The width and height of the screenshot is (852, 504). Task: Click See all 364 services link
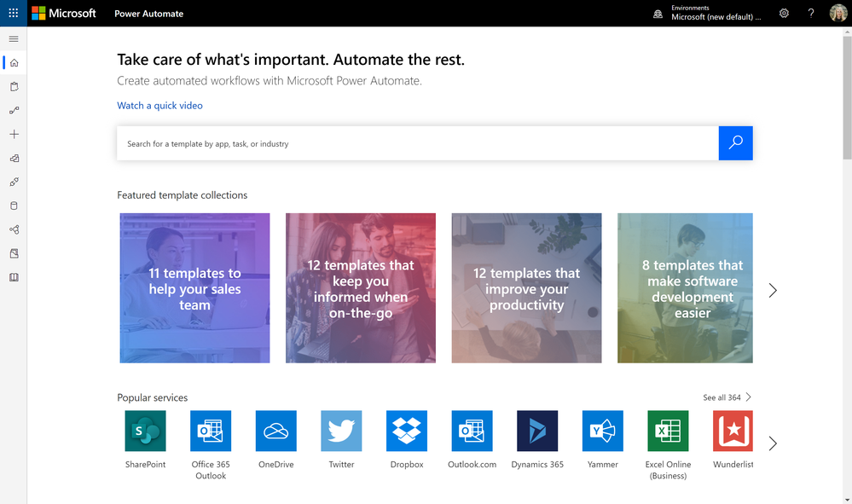click(x=727, y=397)
